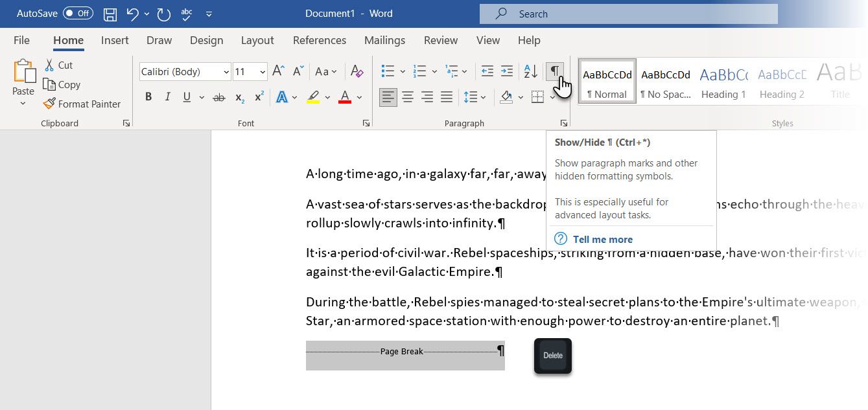The image size is (868, 410).
Task: Click Line and Paragraph Spacing icon
Action: point(471,97)
